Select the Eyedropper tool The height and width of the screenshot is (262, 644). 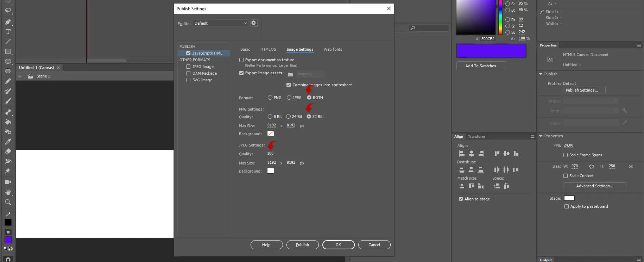click(x=8, y=142)
